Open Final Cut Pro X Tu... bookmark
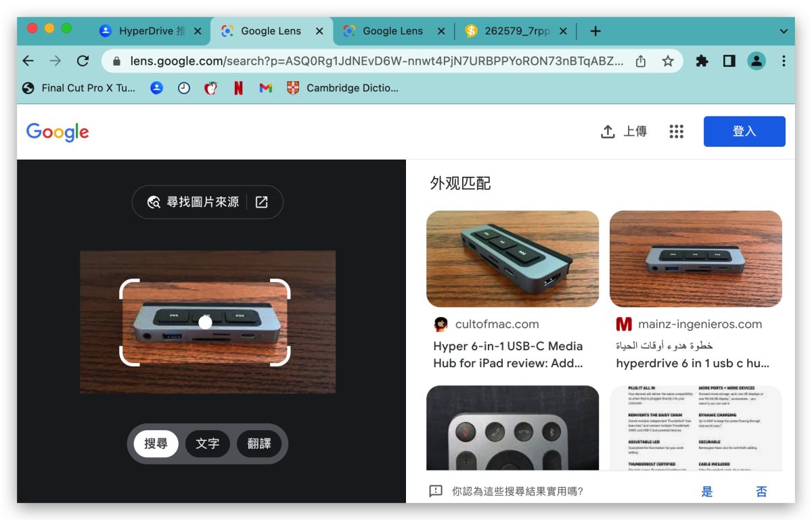Screen dimensions: 812x520 coord(79,88)
